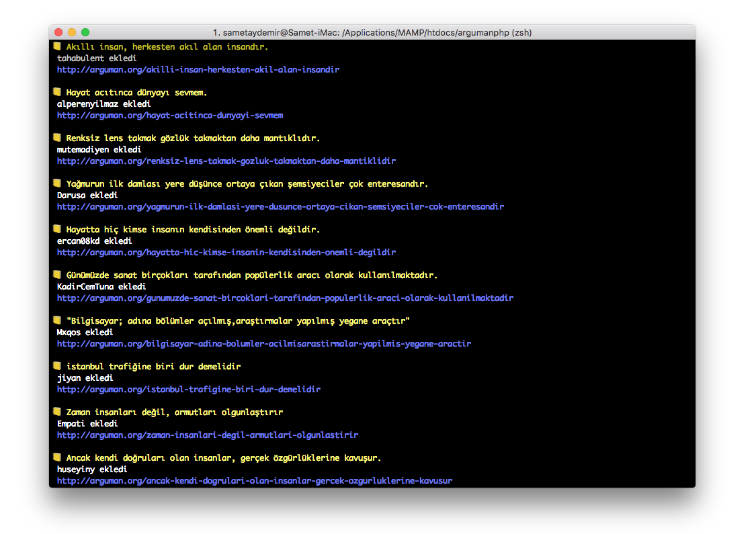This screenshot has height=534, width=756.
Task: Click the line 'Mxqos ekledi'
Action: (x=85, y=332)
